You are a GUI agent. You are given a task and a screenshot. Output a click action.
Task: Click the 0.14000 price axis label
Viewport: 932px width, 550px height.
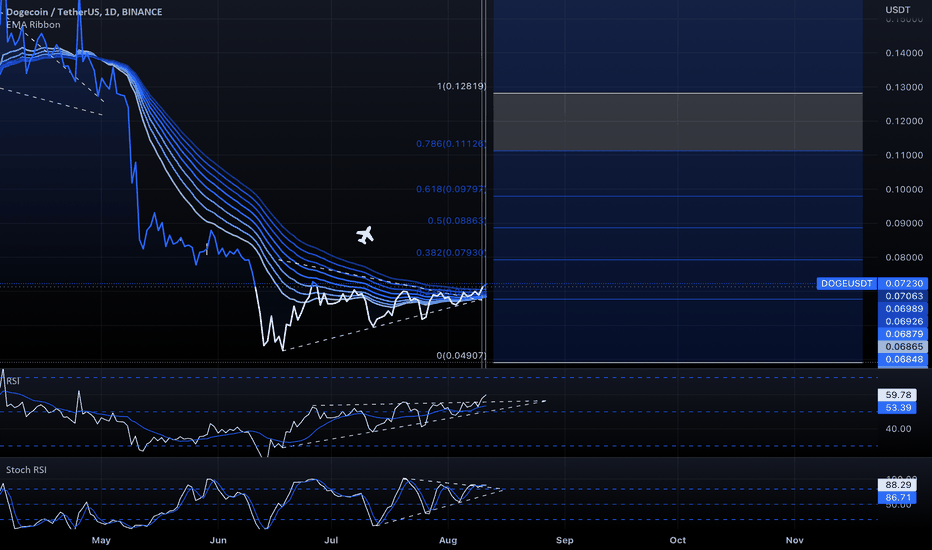click(x=904, y=54)
